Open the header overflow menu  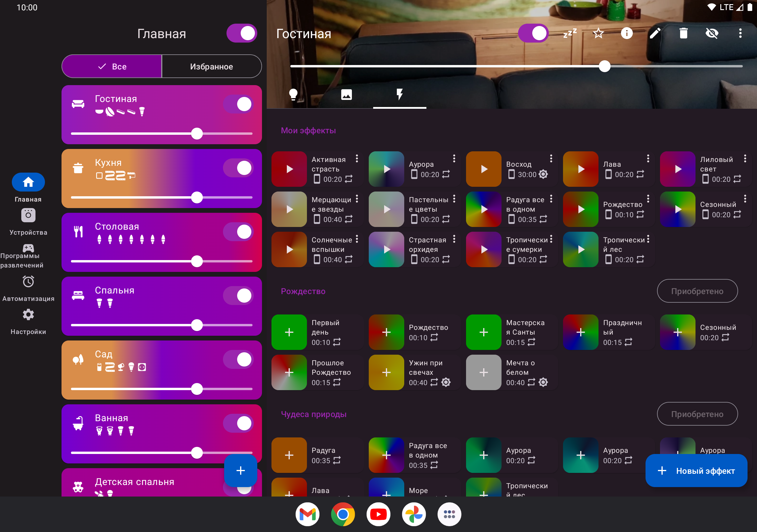[740, 33]
